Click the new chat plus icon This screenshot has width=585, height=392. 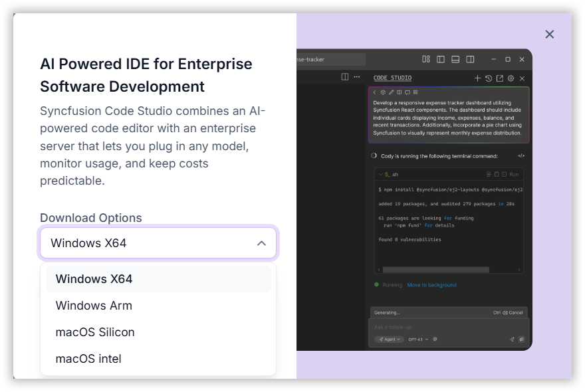(477, 78)
